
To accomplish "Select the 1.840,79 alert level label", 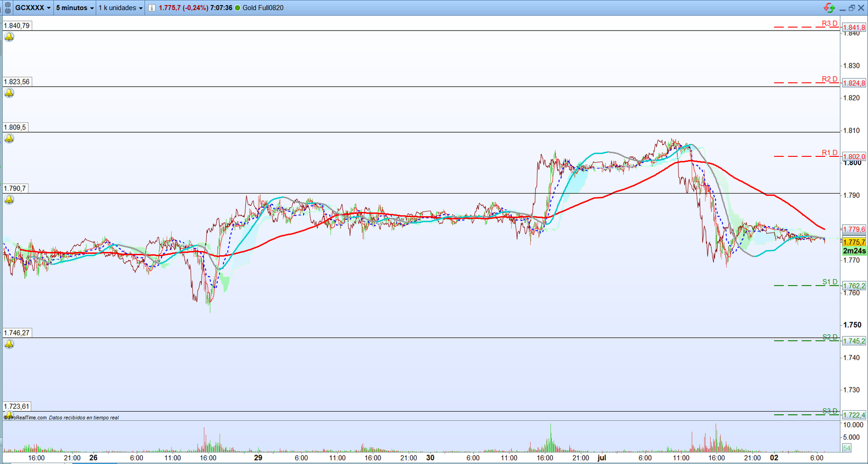I will click(17, 26).
